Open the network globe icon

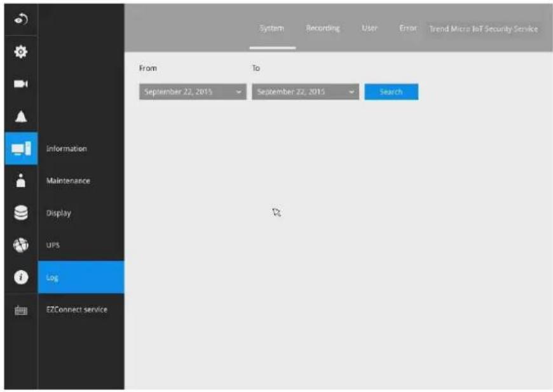pyautogui.click(x=21, y=245)
